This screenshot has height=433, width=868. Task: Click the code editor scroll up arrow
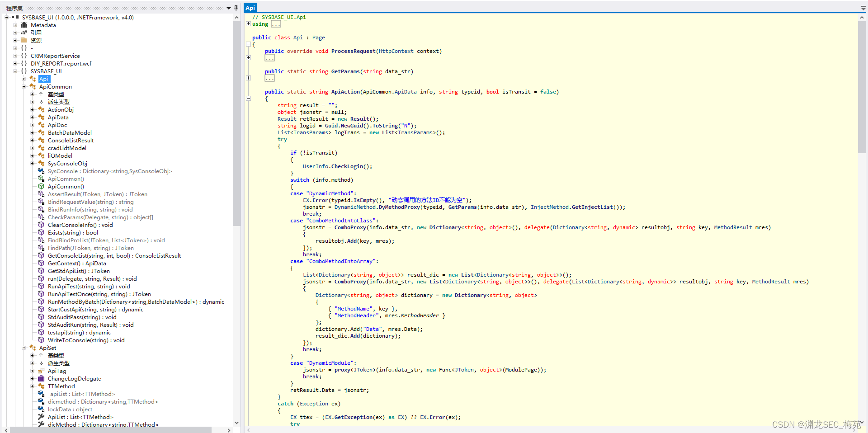(862, 17)
